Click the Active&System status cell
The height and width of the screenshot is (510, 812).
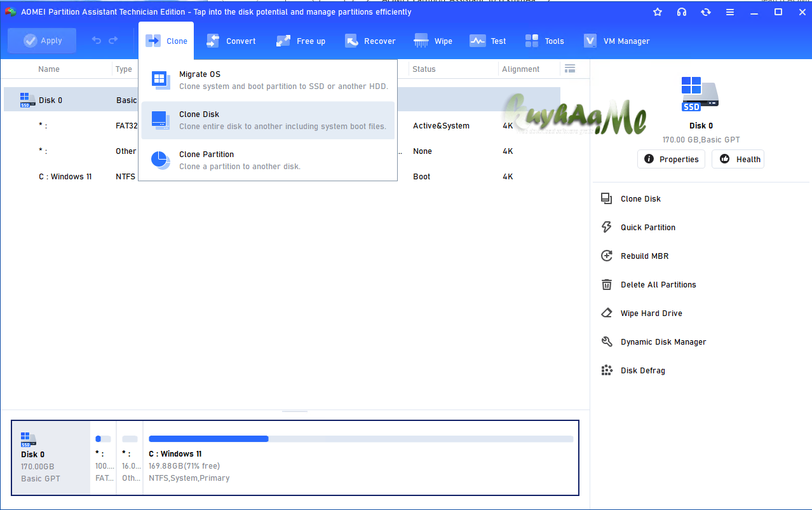tap(441, 125)
